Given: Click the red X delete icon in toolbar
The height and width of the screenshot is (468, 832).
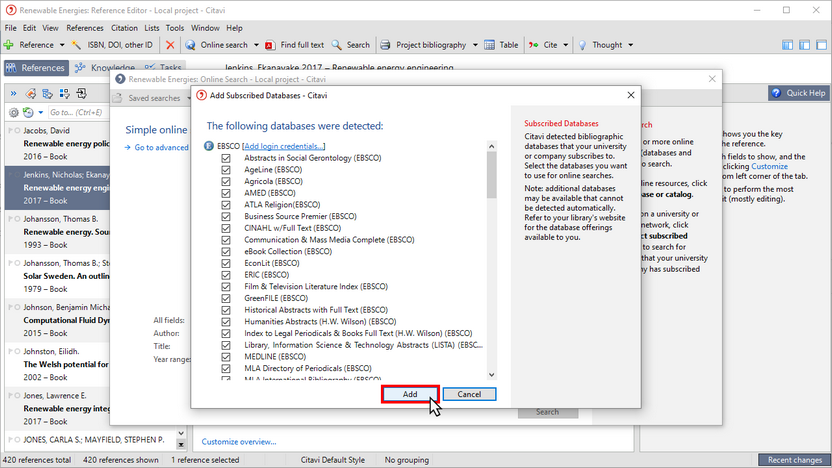Looking at the screenshot, I should 170,45.
